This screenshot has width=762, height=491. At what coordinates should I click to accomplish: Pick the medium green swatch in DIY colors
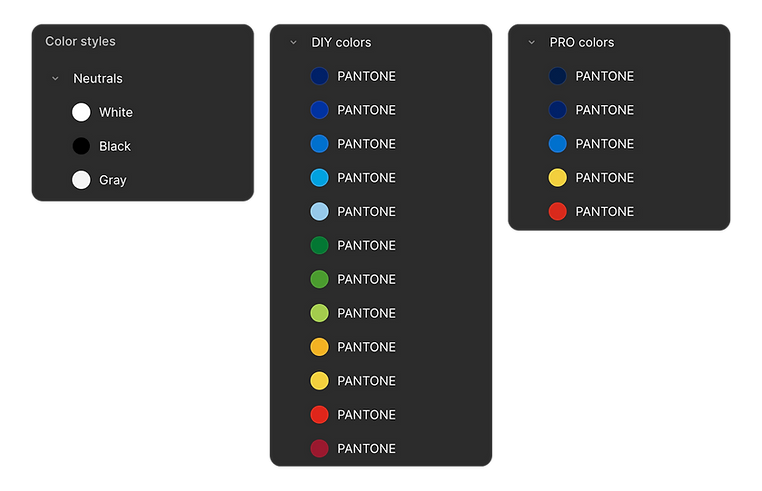point(319,279)
